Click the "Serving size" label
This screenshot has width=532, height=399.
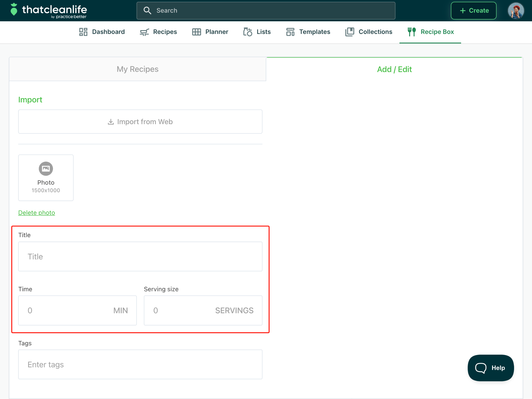(161, 289)
